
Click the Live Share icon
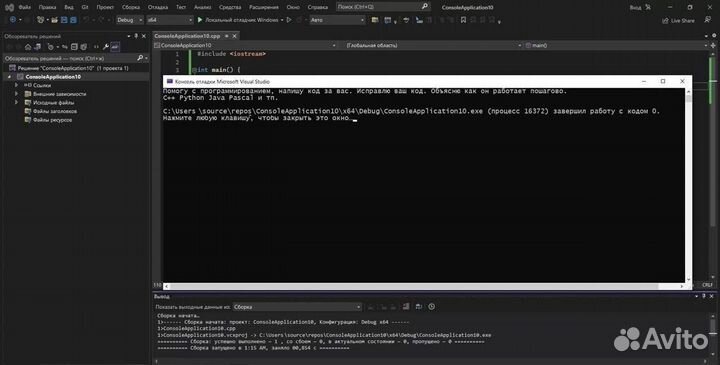[x=665, y=21]
